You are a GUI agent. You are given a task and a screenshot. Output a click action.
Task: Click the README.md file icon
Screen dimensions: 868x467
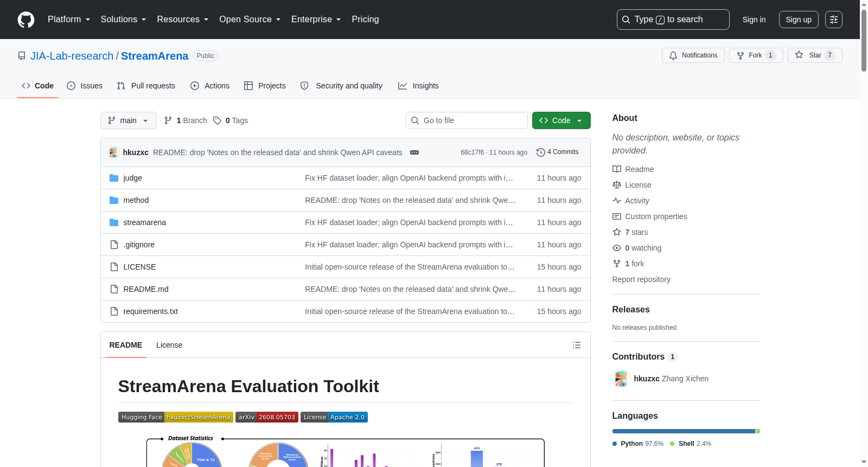[x=114, y=289]
